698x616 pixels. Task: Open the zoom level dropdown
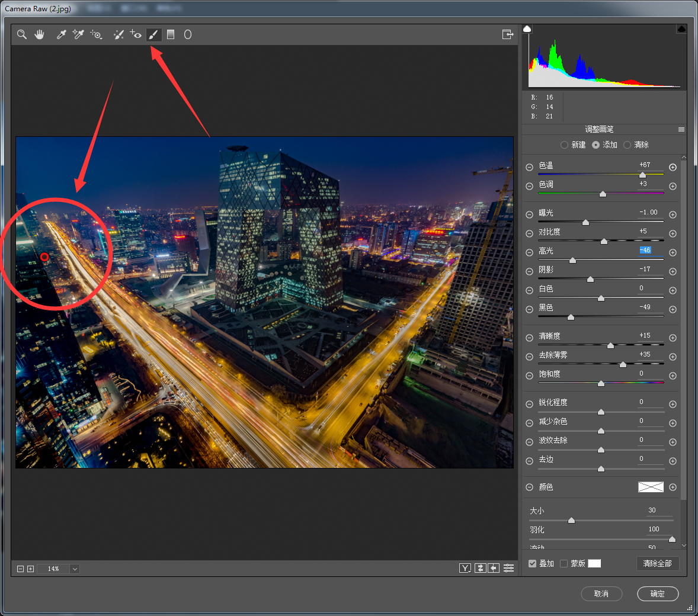75,569
